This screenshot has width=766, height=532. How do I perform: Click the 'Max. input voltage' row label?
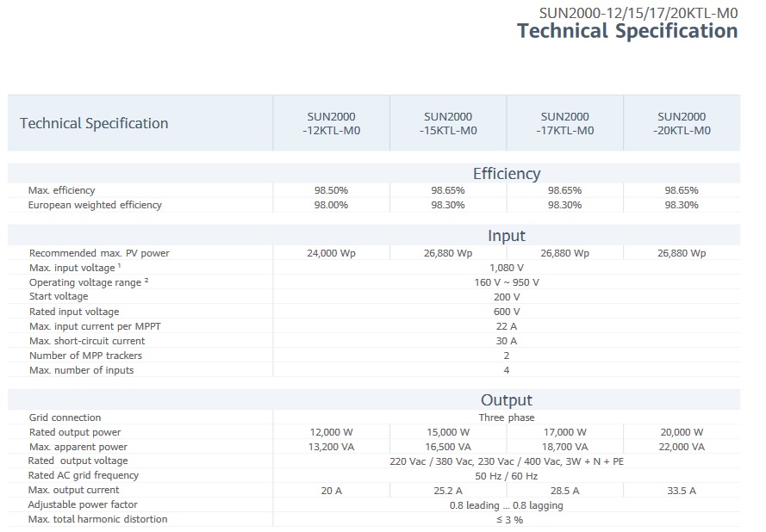point(75,268)
